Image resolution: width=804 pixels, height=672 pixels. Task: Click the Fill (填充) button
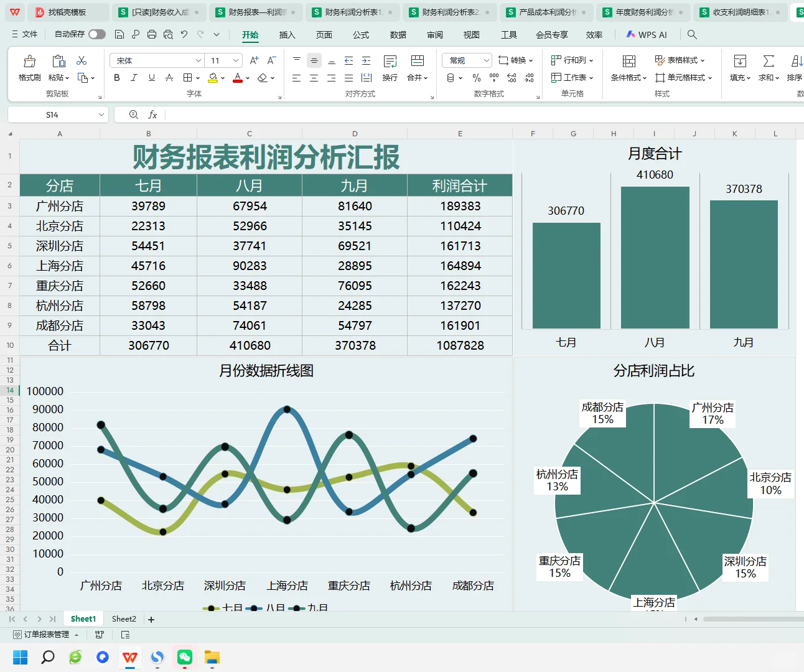click(740, 68)
